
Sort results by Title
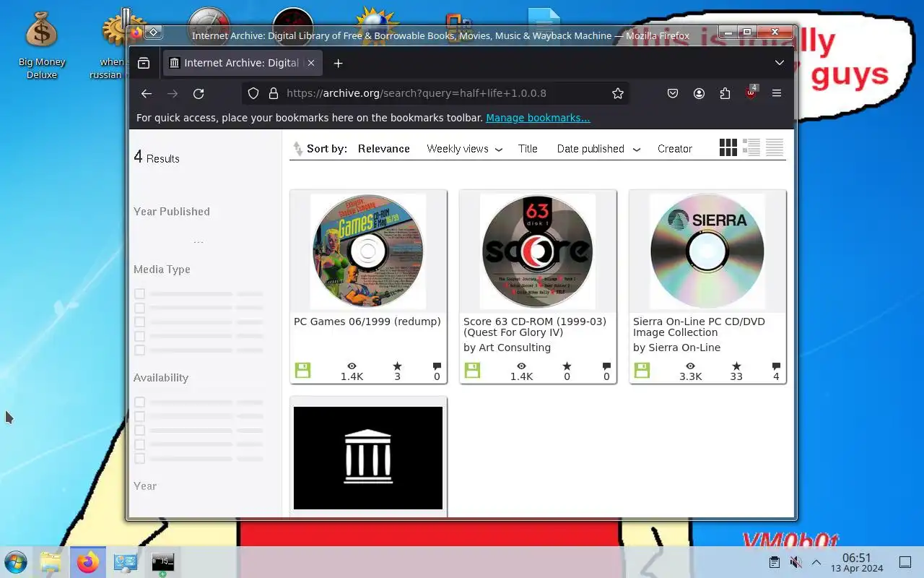pyautogui.click(x=528, y=149)
